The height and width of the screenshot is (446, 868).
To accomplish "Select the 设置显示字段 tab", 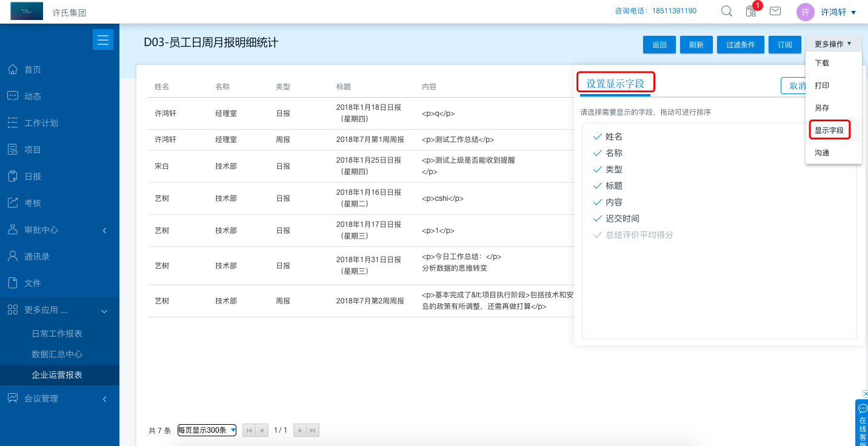I will point(615,83).
